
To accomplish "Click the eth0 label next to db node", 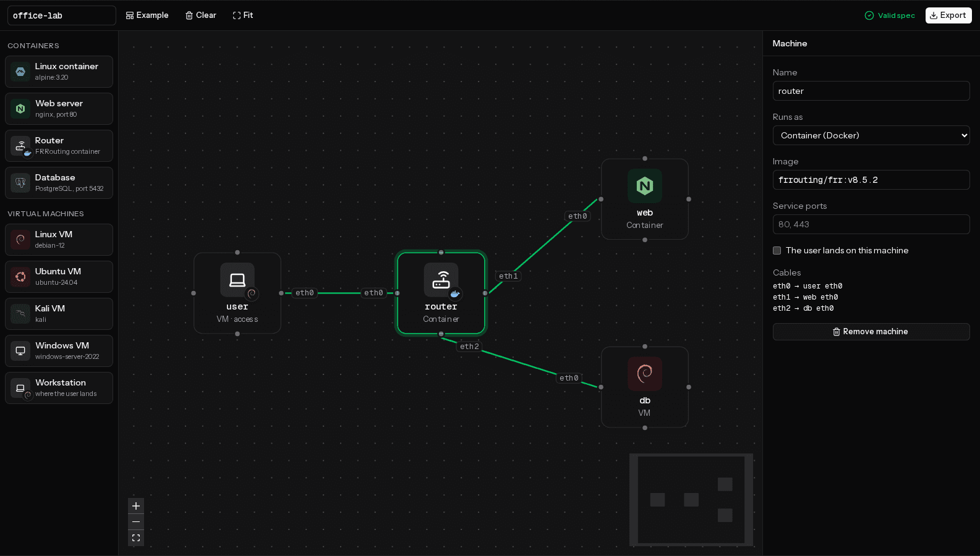I will coord(569,378).
